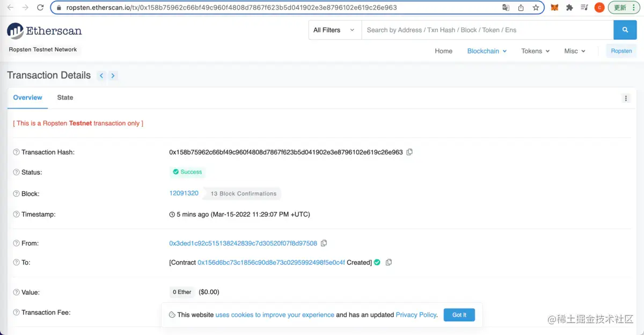The height and width of the screenshot is (335, 644).
Task: Open the media control playlist icon
Action: tap(584, 8)
